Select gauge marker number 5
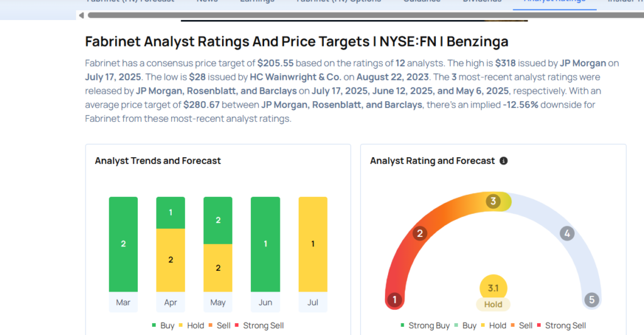644x335 pixels. 591,300
